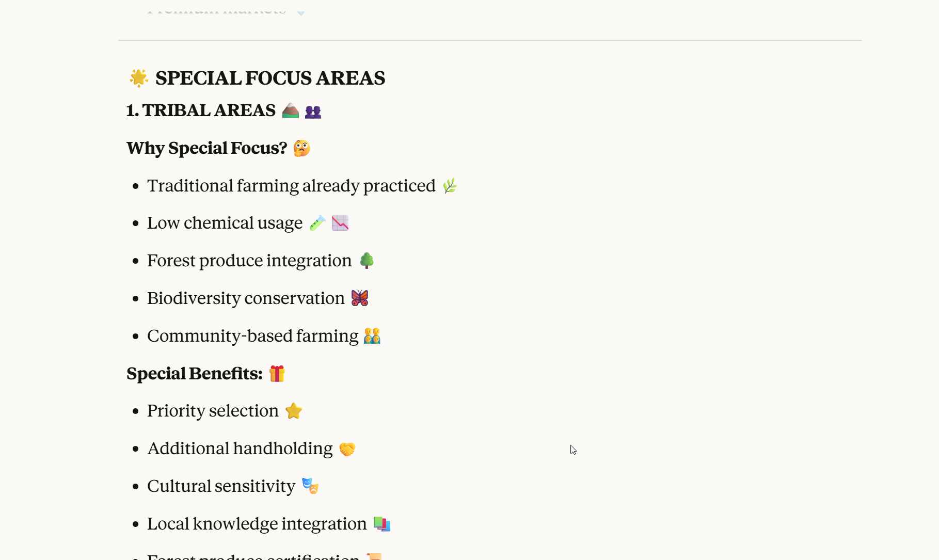Image resolution: width=939 pixels, height=560 pixels.
Task: Click the mountain emoji after TRIBAL AREAS
Action: tap(291, 110)
